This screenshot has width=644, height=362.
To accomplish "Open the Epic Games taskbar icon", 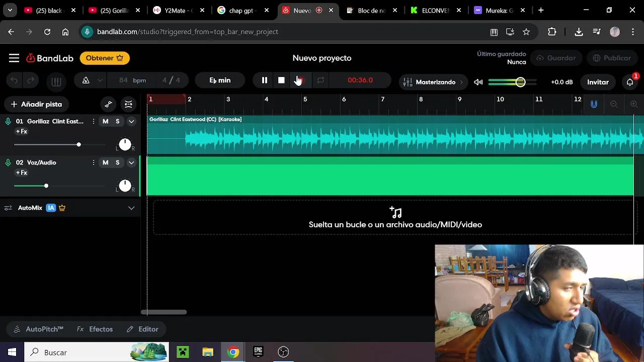I will point(258,352).
